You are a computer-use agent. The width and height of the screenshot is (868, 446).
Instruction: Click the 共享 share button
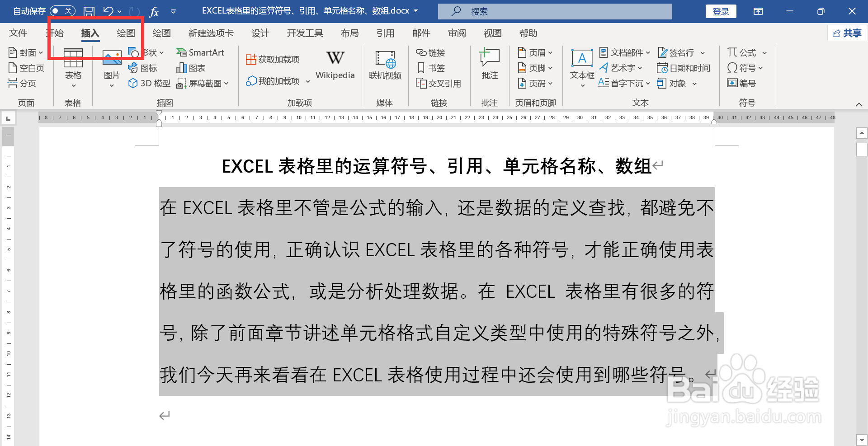click(847, 33)
